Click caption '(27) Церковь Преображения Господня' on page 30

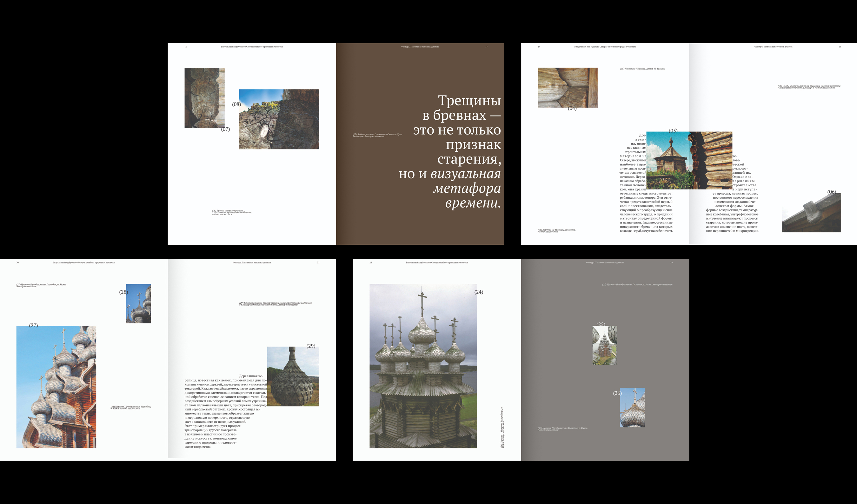pyautogui.click(x=41, y=285)
